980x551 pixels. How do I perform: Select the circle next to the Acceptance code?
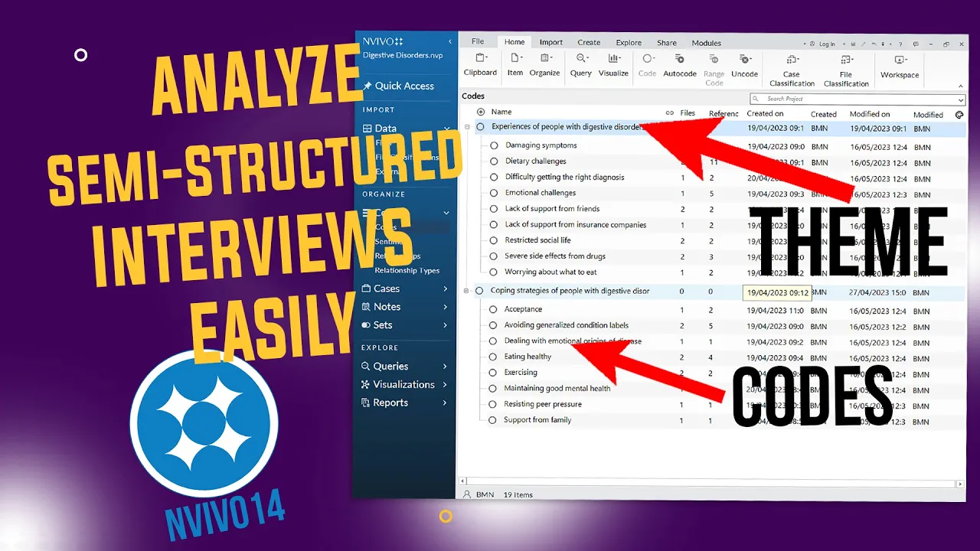tap(493, 308)
